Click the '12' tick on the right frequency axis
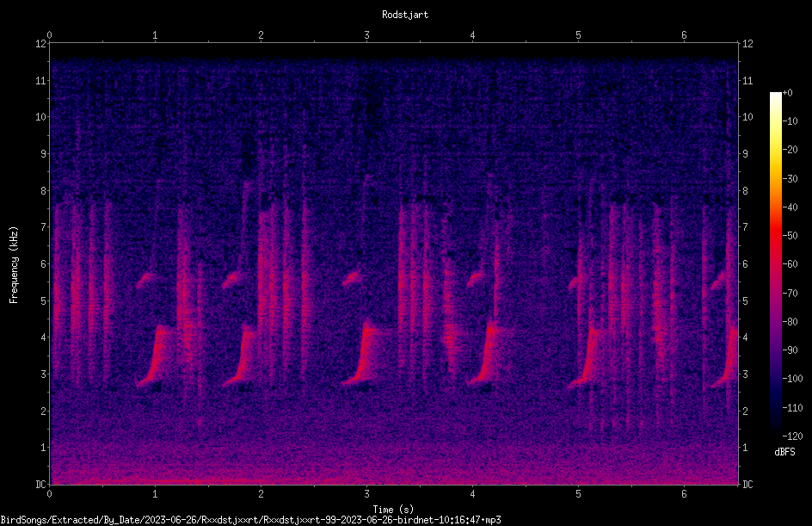This screenshot has height=526, width=812. (x=747, y=44)
